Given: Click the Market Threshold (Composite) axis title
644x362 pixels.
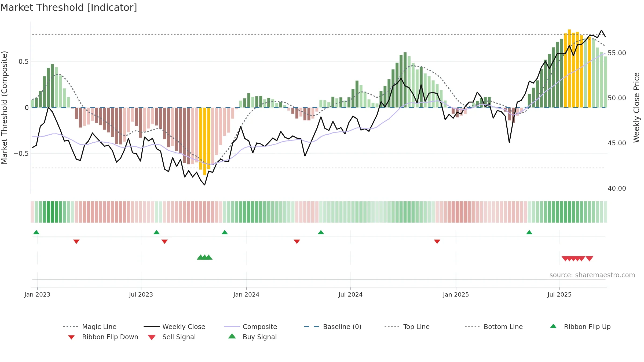Looking at the screenshot, I should pos(4,107).
